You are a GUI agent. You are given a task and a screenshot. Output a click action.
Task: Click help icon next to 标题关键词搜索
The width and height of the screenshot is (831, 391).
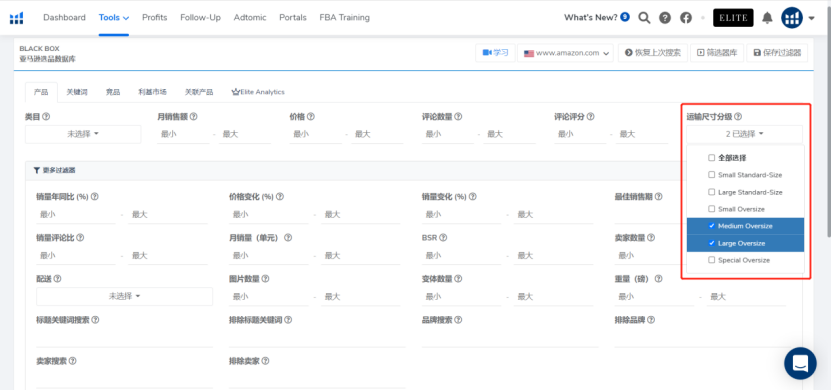pyautogui.click(x=95, y=320)
